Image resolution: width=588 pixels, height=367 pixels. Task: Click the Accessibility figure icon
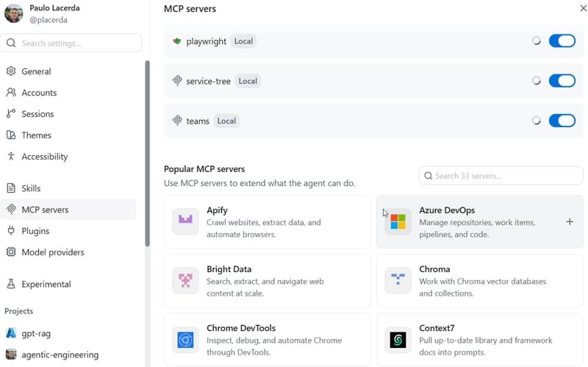(11, 156)
